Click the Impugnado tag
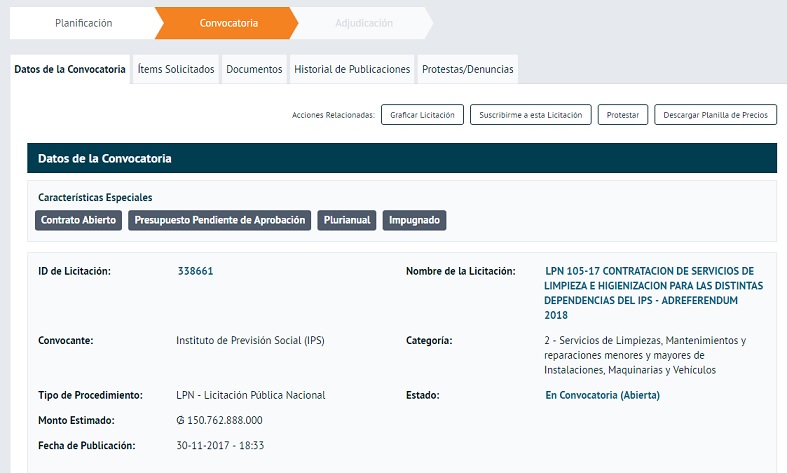787x473 pixels. [414, 220]
